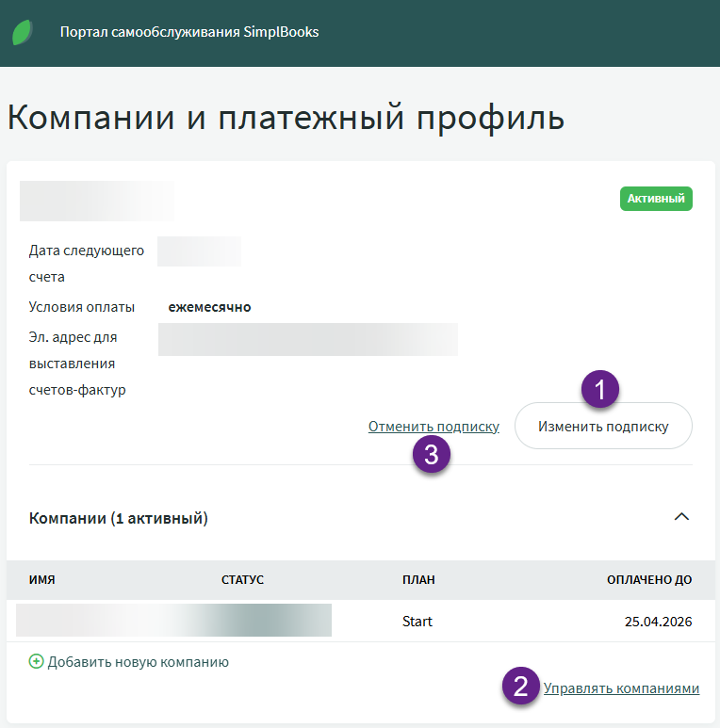Image resolution: width=720 pixels, height=728 pixels.
Task: Collapse the companies section with chevron
Action: coord(681,517)
